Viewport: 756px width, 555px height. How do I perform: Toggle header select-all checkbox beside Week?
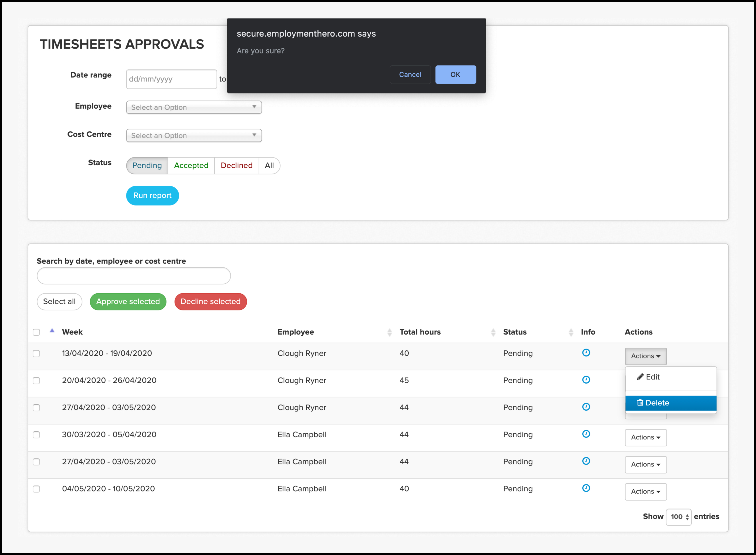click(x=36, y=332)
